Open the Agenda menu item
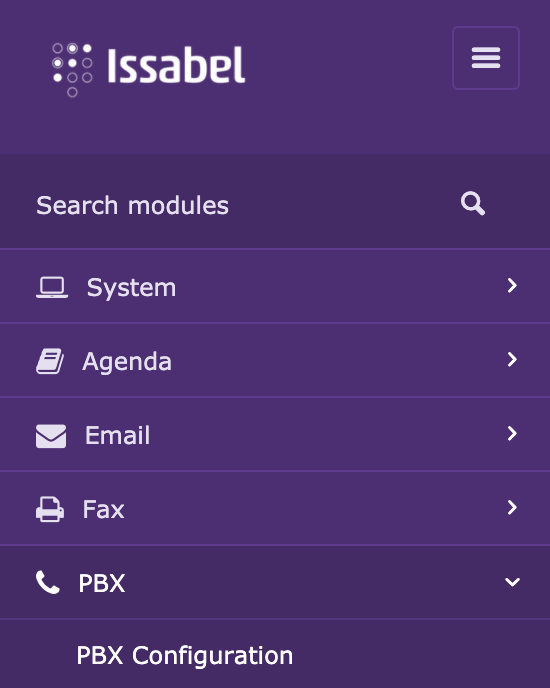 275,360
